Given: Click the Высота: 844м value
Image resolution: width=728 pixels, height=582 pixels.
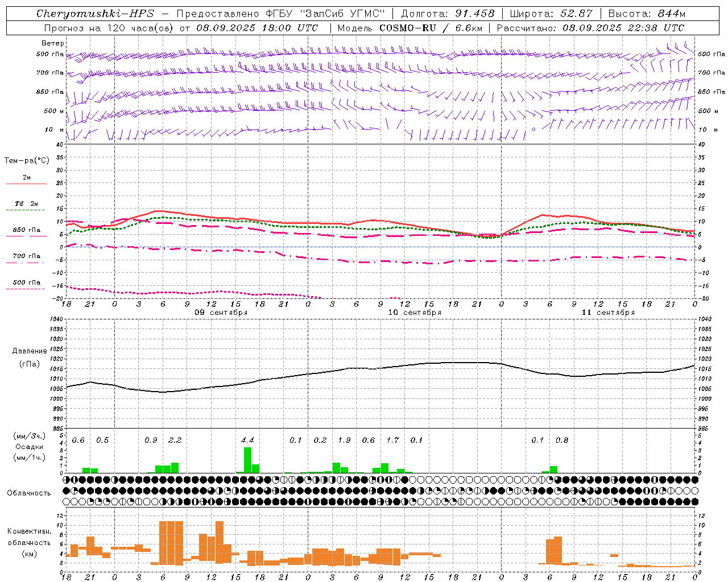Looking at the screenshot, I should pos(647,14).
